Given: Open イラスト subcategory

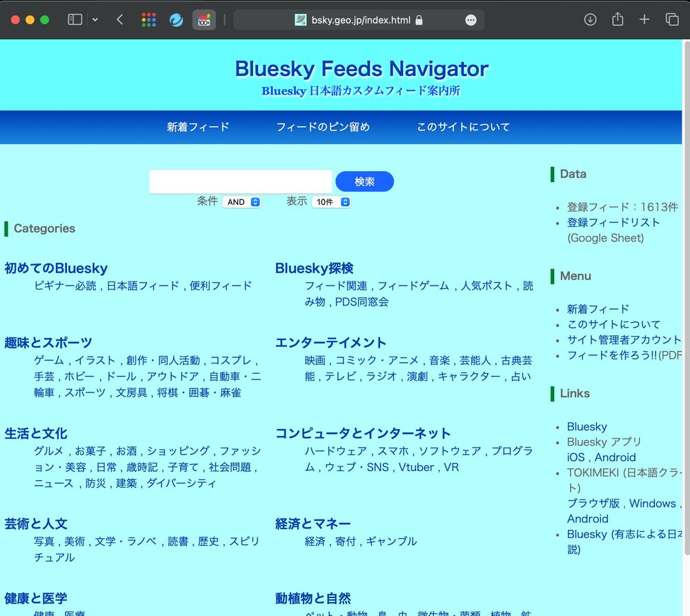Looking at the screenshot, I should pos(95,361).
